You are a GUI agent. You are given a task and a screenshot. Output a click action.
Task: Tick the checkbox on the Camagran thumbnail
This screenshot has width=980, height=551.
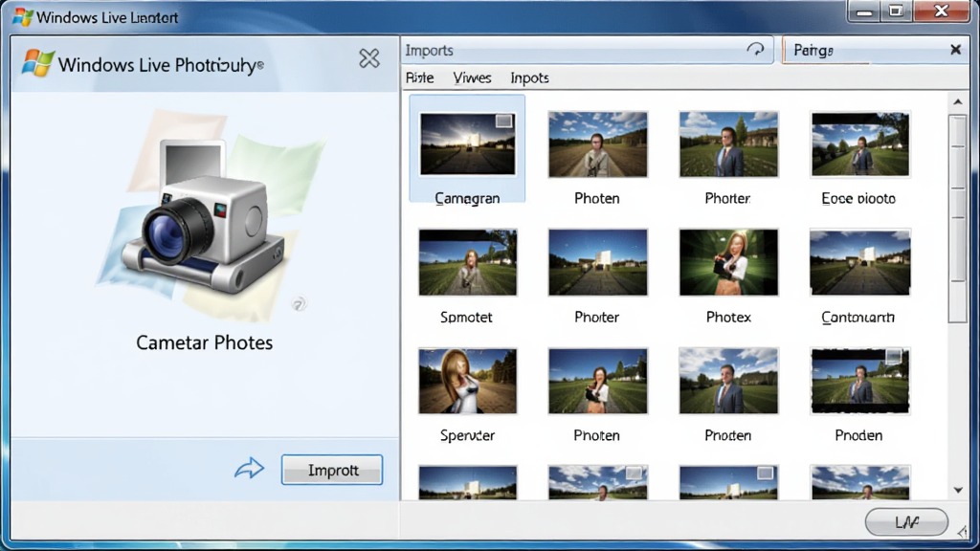click(503, 121)
